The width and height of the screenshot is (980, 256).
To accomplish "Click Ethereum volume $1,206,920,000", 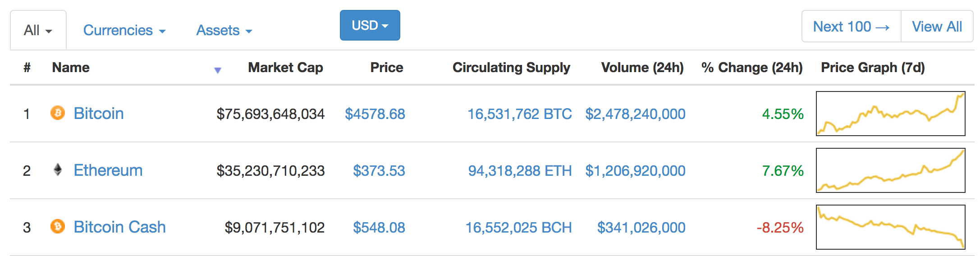I will 635,171.
